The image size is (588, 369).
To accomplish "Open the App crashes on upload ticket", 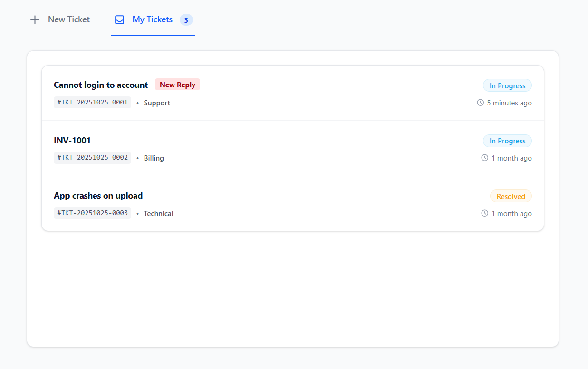I will click(98, 196).
